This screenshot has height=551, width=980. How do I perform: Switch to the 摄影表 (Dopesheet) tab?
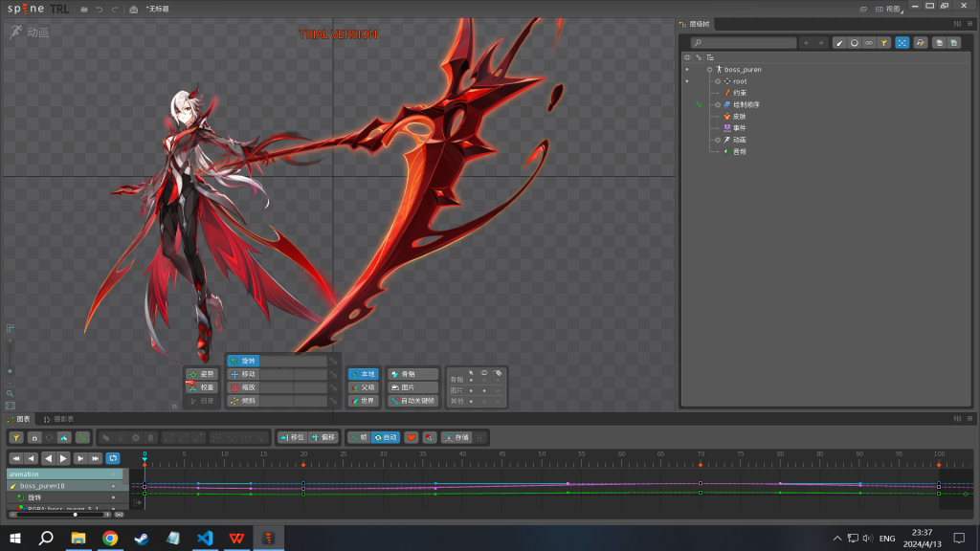click(x=58, y=419)
